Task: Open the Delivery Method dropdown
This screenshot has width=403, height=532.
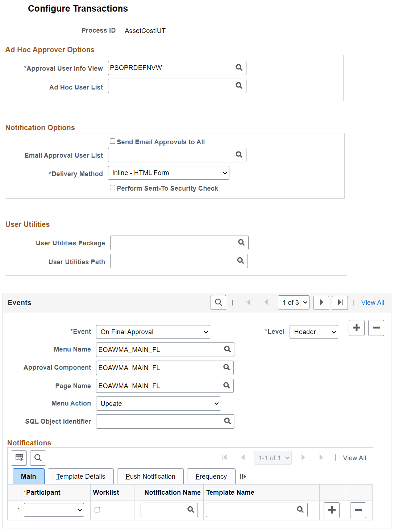Action: click(168, 173)
